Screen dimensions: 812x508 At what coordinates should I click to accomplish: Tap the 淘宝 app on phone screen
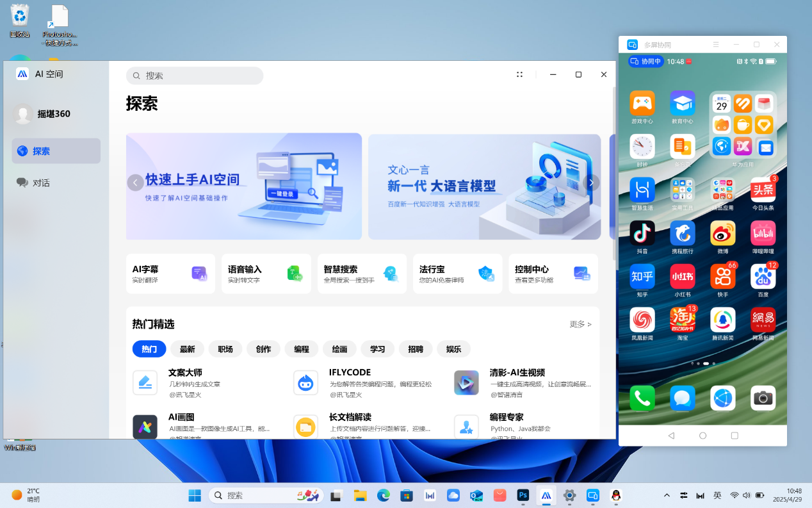tap(682, 320)
